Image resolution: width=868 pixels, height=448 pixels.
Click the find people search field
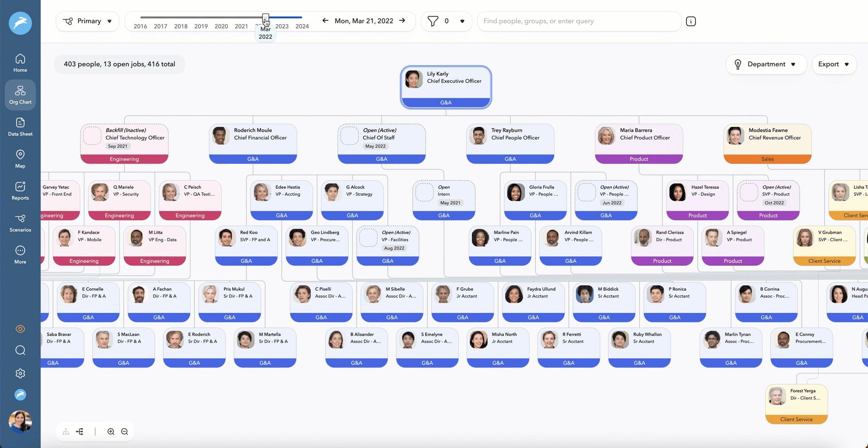[x=579, y=21]
